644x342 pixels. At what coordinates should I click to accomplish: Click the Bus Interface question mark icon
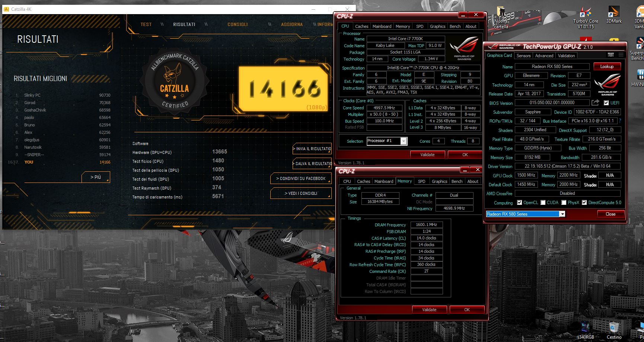tap(620, 120)
